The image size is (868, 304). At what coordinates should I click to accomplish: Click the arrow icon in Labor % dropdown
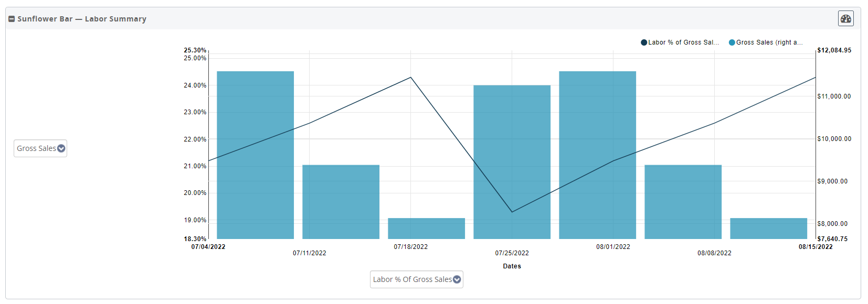[x=457, y=279]
